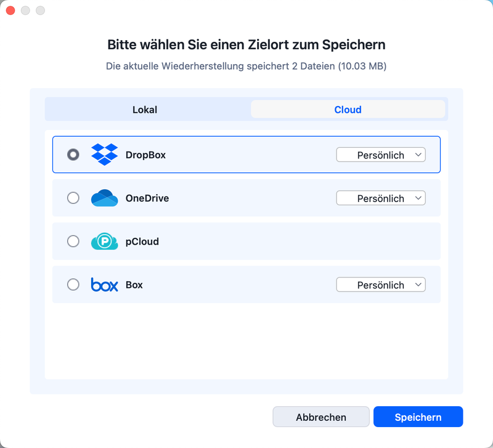493x448 pixels.
Task: Open Box account type dropdown
Action: click(x=381, y=285)
